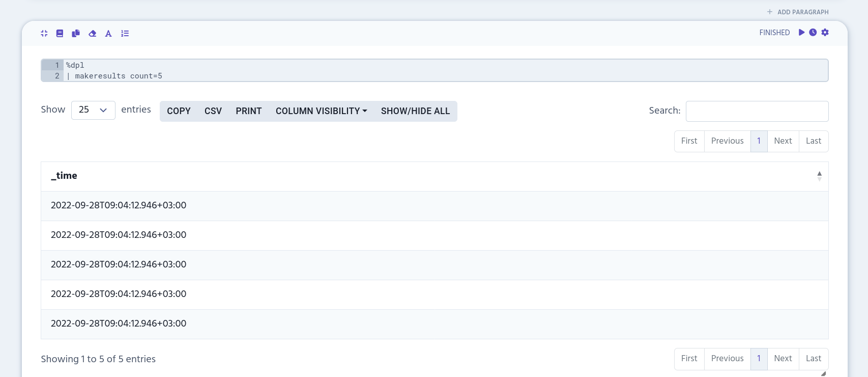Viewport: 868px width, 377px height.
Task: Click code line '| makeresults count=5'
Action: (114, 76)
